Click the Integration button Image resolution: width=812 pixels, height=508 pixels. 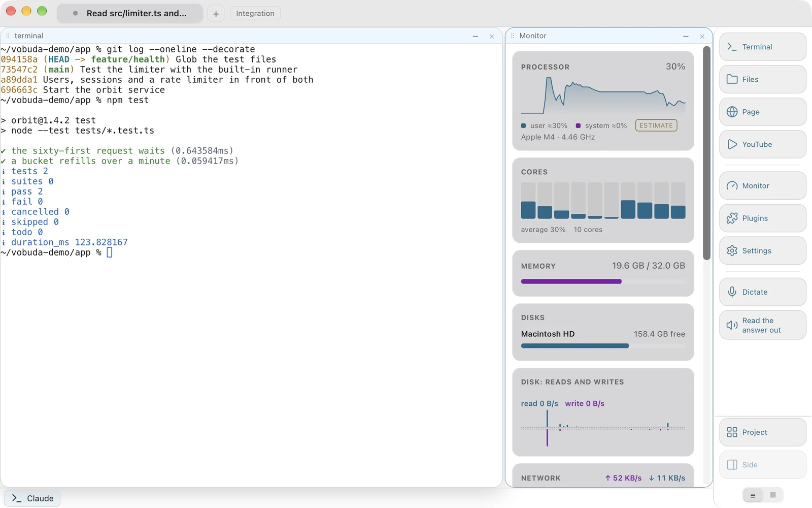pos(255,13)
